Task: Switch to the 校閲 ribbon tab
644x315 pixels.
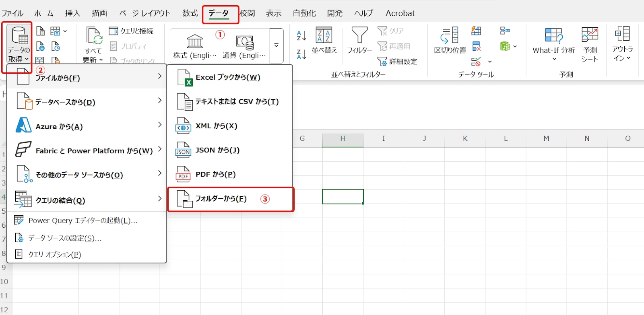Action: click(247, 13)
